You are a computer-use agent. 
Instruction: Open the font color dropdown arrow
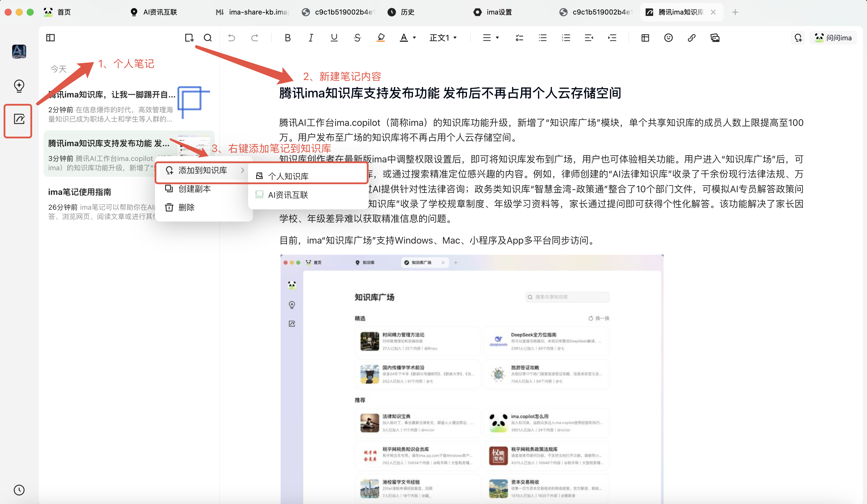point(415,38)
